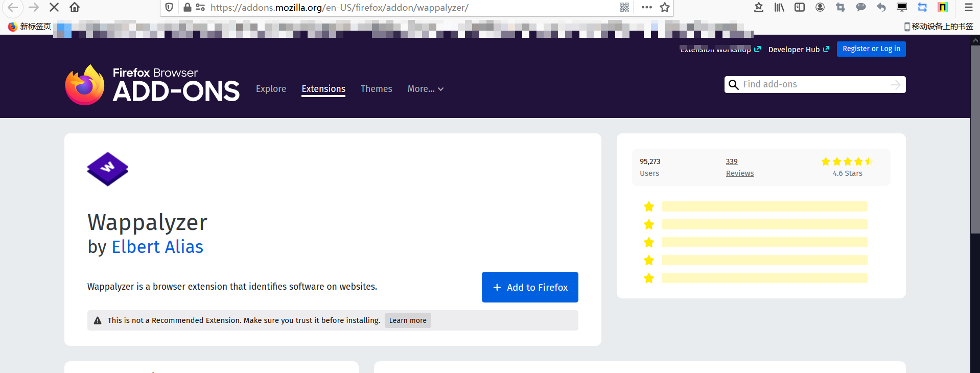Image resolution: width=980 pixels, height=373 pixels.
Task: Click the Wappalyzer add-on icon
Action: tap(108, 169)
